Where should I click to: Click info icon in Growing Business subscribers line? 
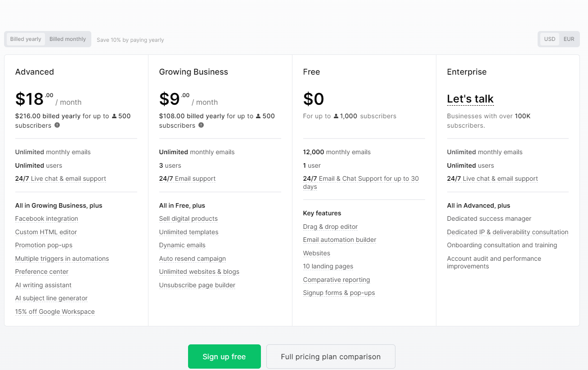pyautogui.click(x=201, y=125)
